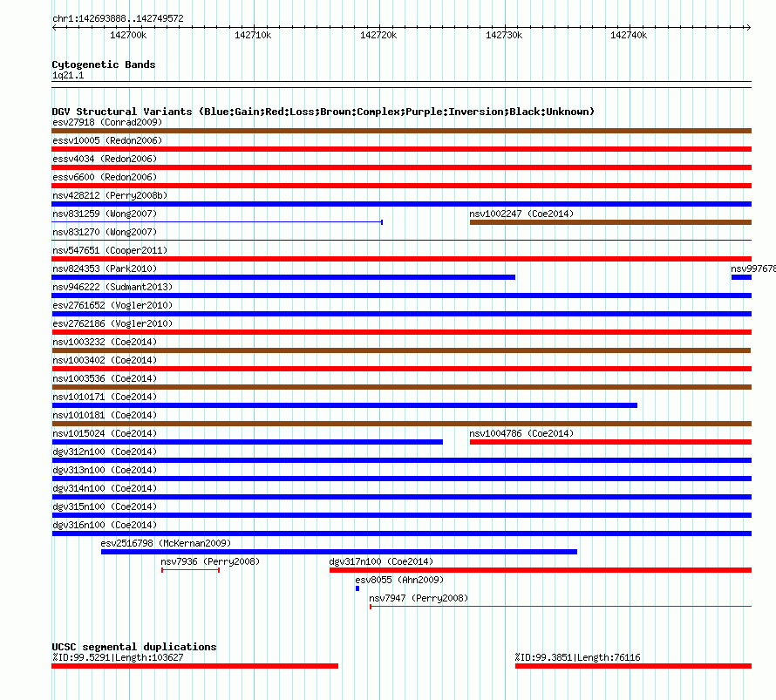Click the dgv316n100 (Coe2014) label

tap(105, 525)
